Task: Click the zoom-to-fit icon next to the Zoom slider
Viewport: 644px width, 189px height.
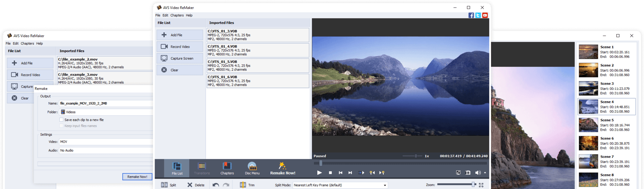Action: pyautogui.click(x=481, y=185)
